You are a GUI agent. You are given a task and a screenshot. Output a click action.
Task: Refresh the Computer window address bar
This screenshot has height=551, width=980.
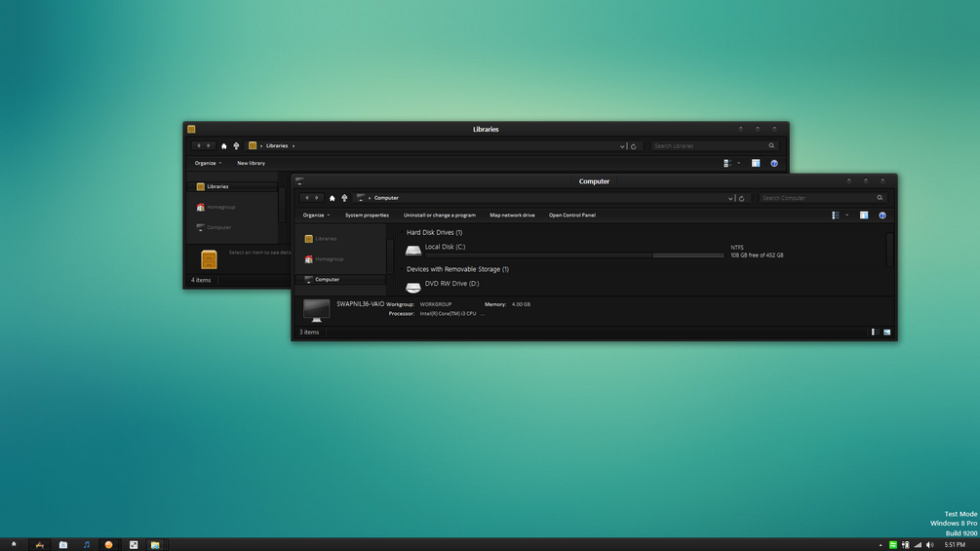click(x=742, y=199)
